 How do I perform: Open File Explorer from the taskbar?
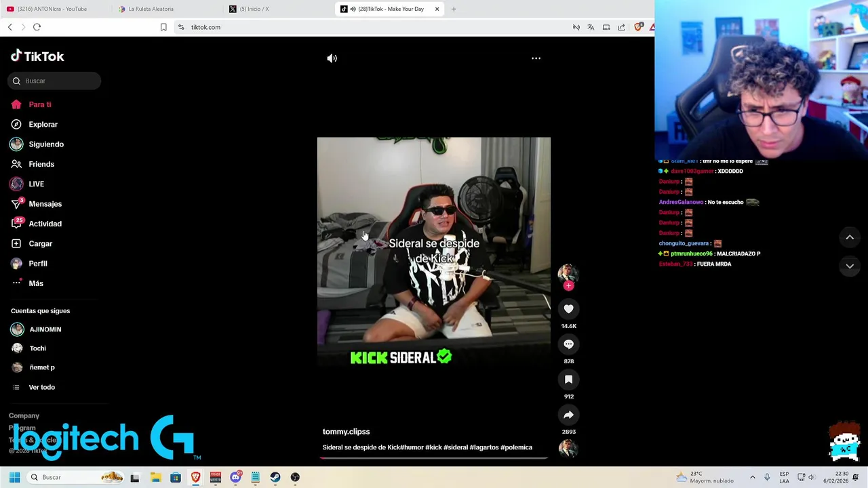coord(155,477)
